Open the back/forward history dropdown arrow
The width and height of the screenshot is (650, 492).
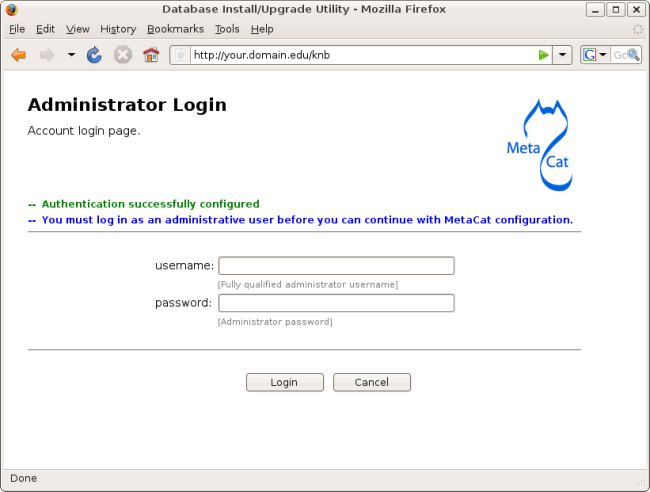pos(71,55)
